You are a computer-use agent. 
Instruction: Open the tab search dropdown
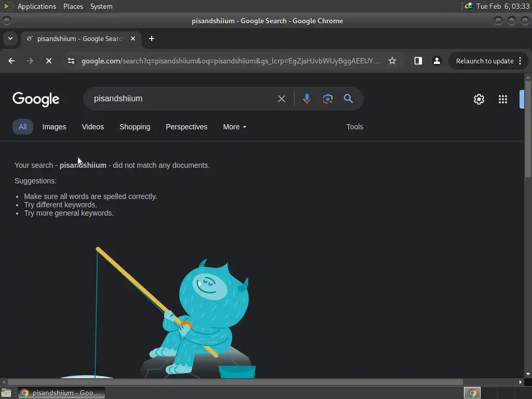click(10, 38)
